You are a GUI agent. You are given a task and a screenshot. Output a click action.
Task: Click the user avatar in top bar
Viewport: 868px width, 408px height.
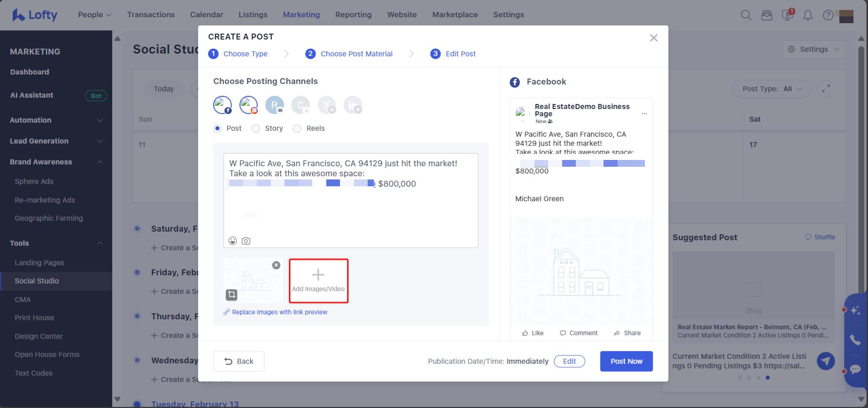(x=846, y=16)
